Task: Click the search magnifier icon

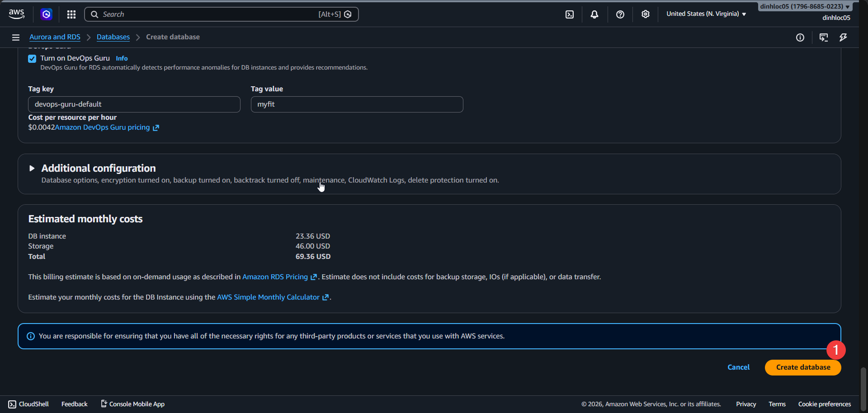Action: (x=94, y=14)
